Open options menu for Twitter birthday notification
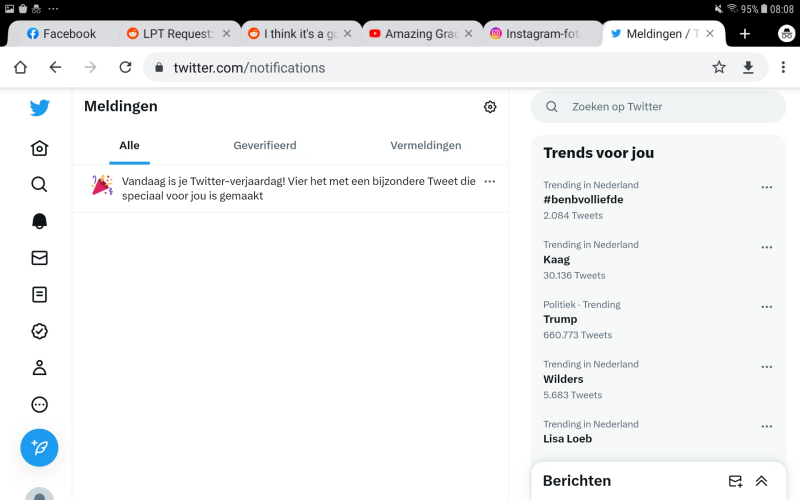 click(489, 181)
